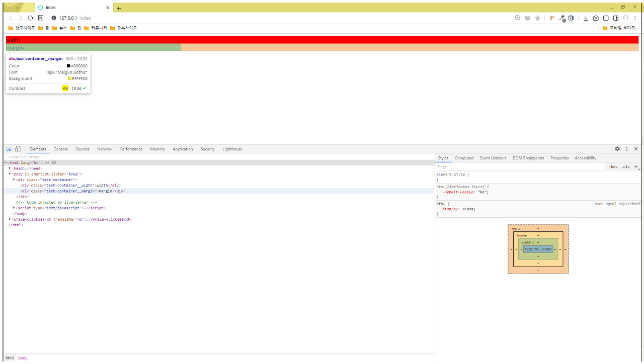Viewport: 644px width, 364px height.
Task: Click the address bar showing 127.0.0.1
Action: coord(282,18)
